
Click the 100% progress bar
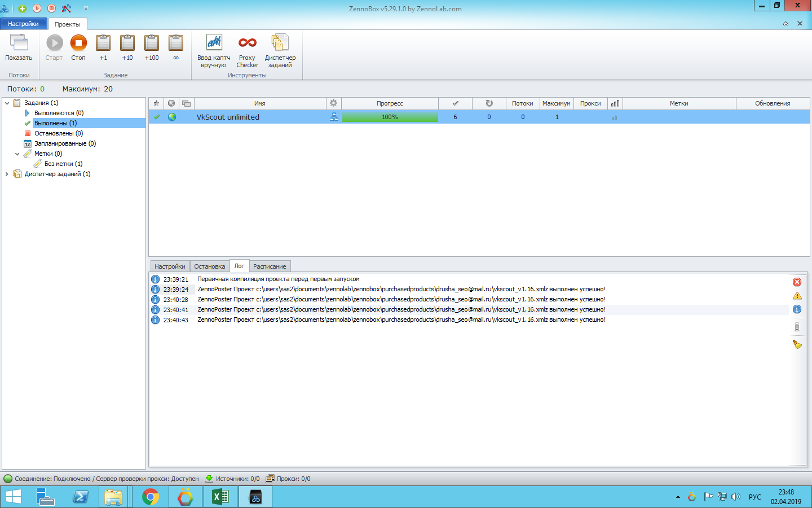coord(390,117)
